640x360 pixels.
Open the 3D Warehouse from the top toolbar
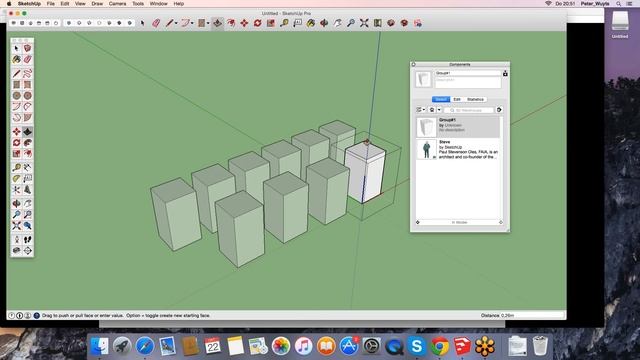click(x=391, y=23)
